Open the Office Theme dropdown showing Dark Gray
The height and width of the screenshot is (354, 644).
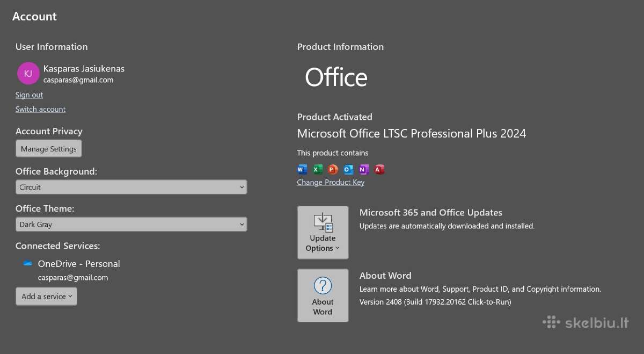click(131, 225)
